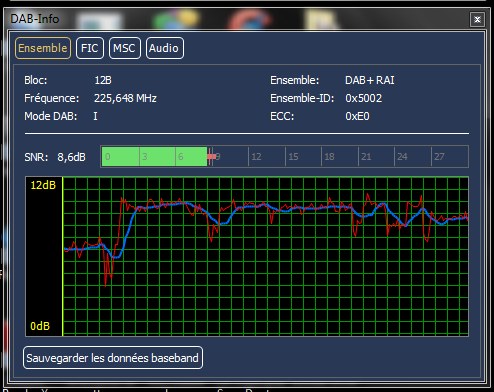Click the Mode DAB: label

click(51, 116)
